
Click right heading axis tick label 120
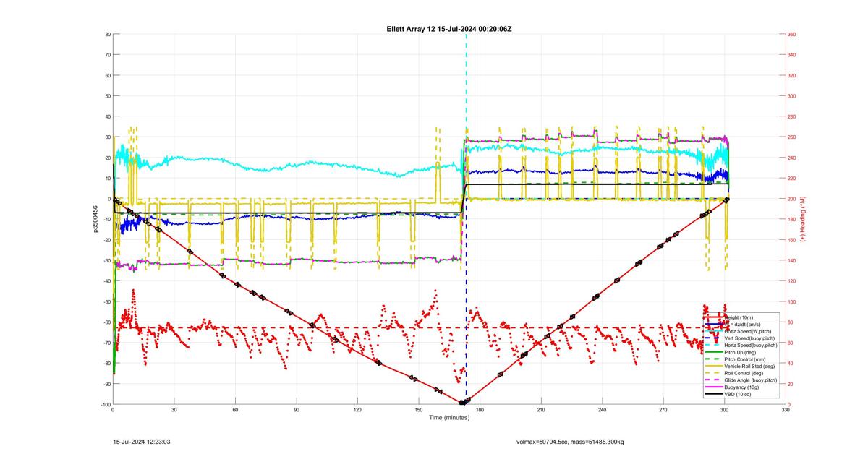point(792,281)
